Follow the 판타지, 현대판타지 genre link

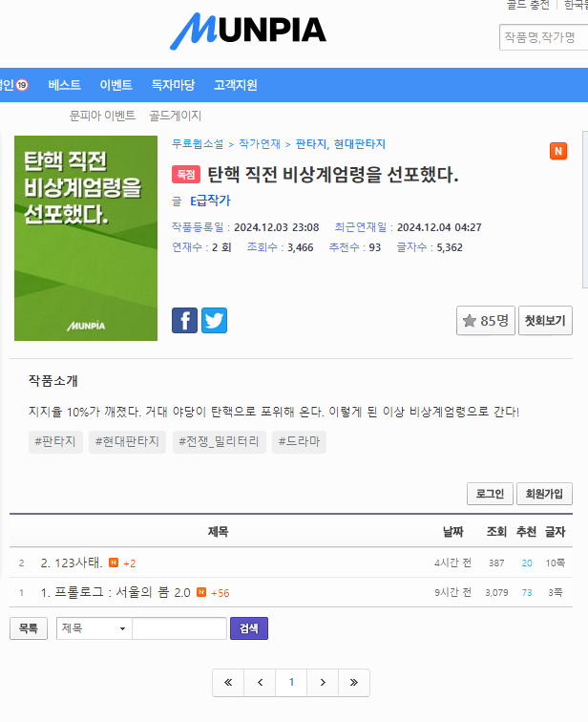[341, 144]
